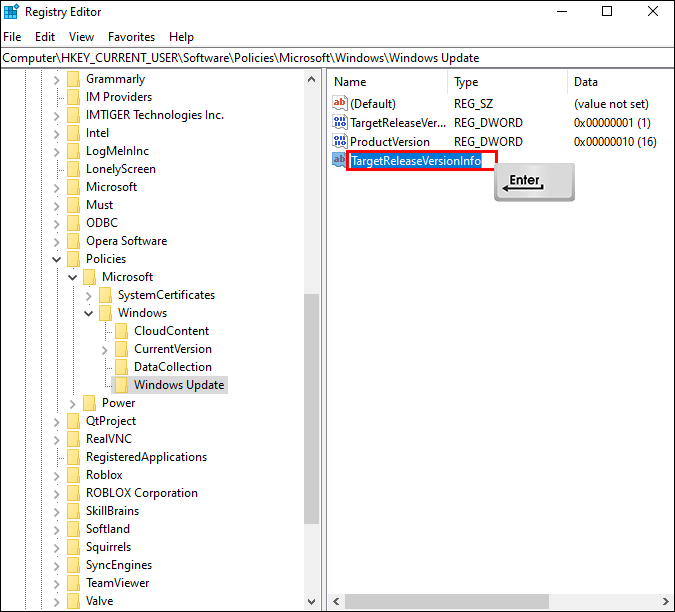Click the SystemCertificates folder icon
The image size is (675, 612).
click(x=105, y=295)
